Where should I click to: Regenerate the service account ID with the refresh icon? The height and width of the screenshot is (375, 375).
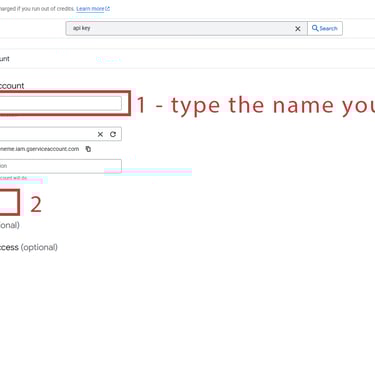113,134
